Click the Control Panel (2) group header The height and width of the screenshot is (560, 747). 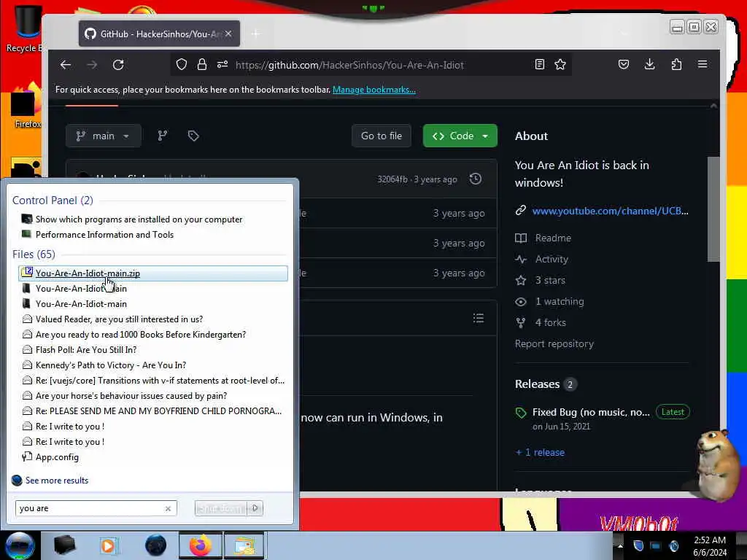(53, 201)
